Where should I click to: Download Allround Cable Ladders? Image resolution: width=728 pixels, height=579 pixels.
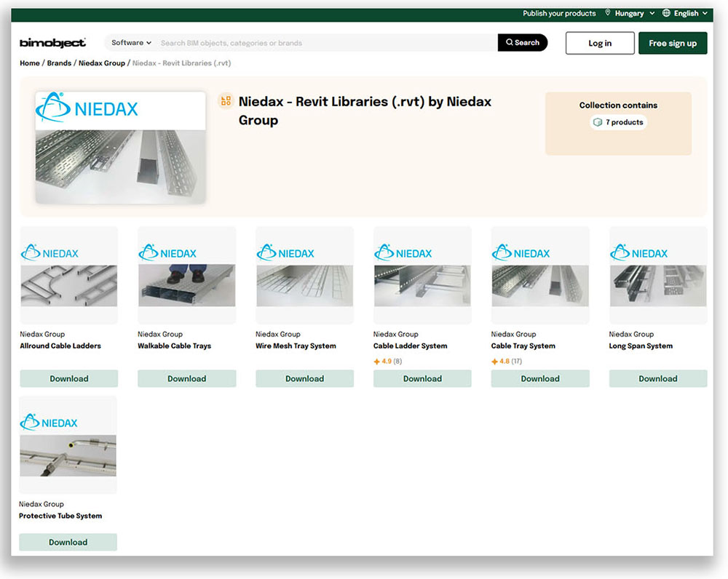tap(68, 378)
